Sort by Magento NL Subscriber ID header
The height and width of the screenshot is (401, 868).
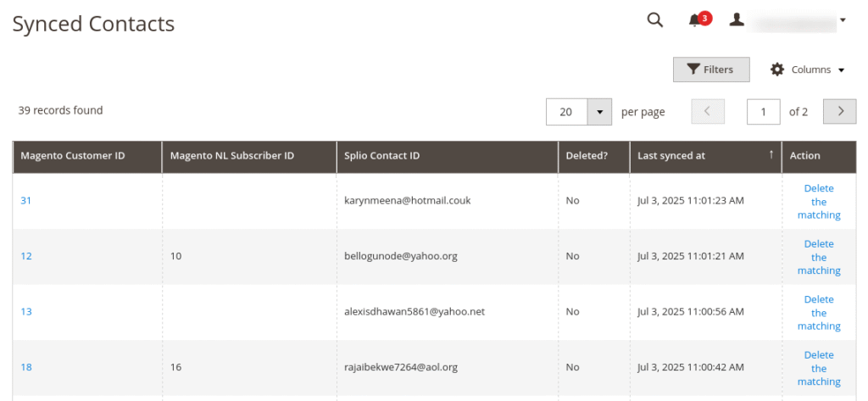[231, 156]
